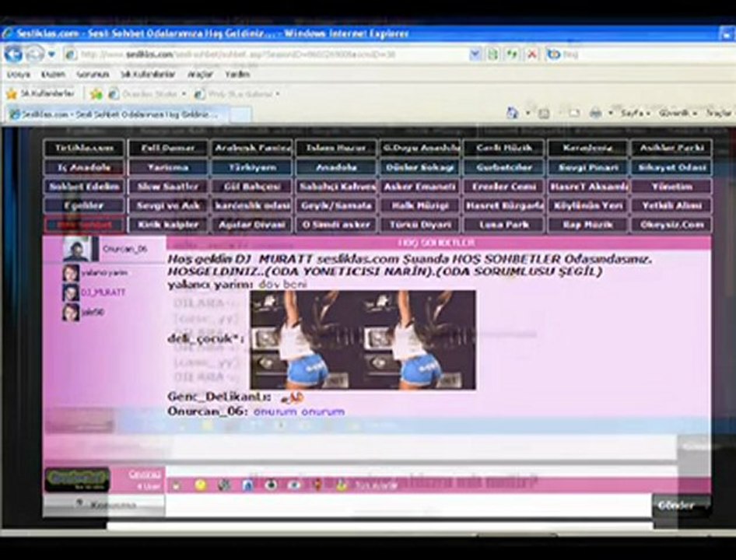Join the Sevgi Pınarı room
736x560 pixels.
[x=588, y=167]
